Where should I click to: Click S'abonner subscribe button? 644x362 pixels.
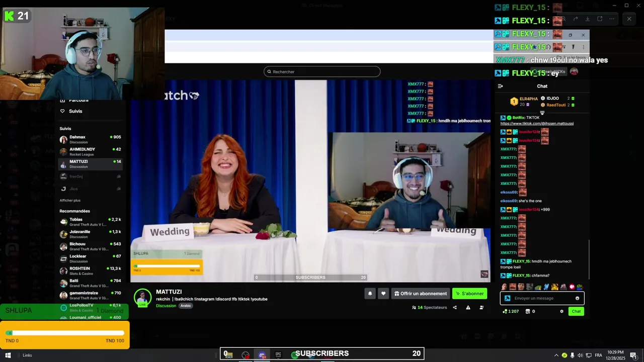[x=469, y=294]
